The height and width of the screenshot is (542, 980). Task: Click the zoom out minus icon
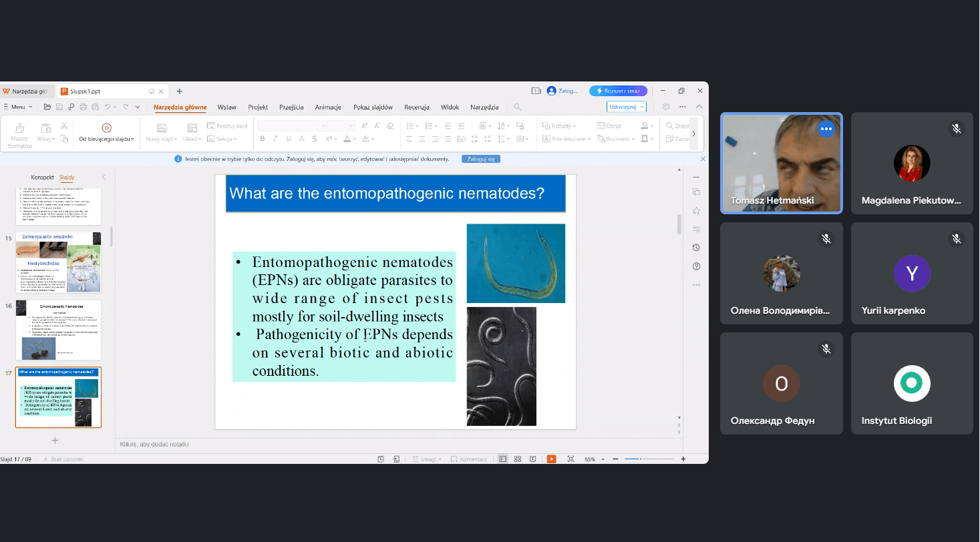615,459
